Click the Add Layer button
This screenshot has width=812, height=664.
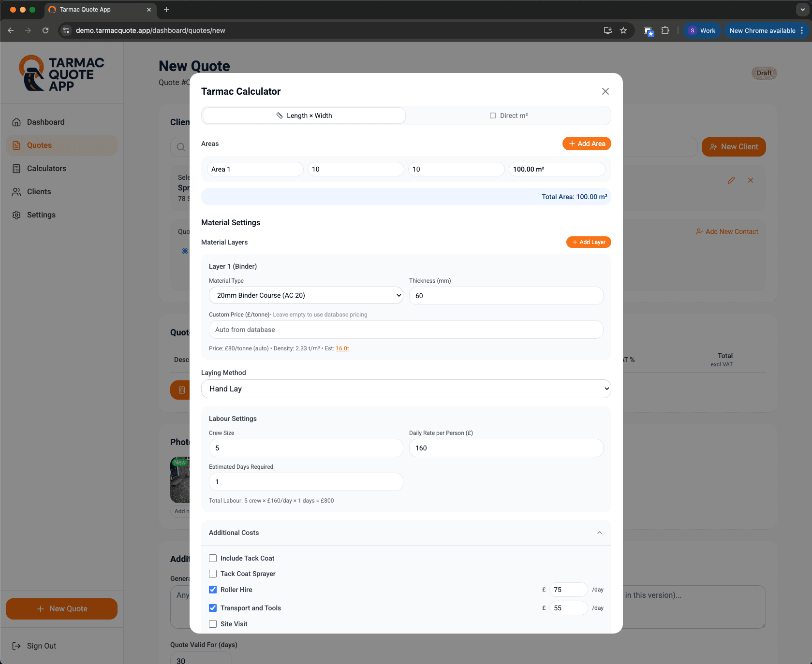pos(589,242)
